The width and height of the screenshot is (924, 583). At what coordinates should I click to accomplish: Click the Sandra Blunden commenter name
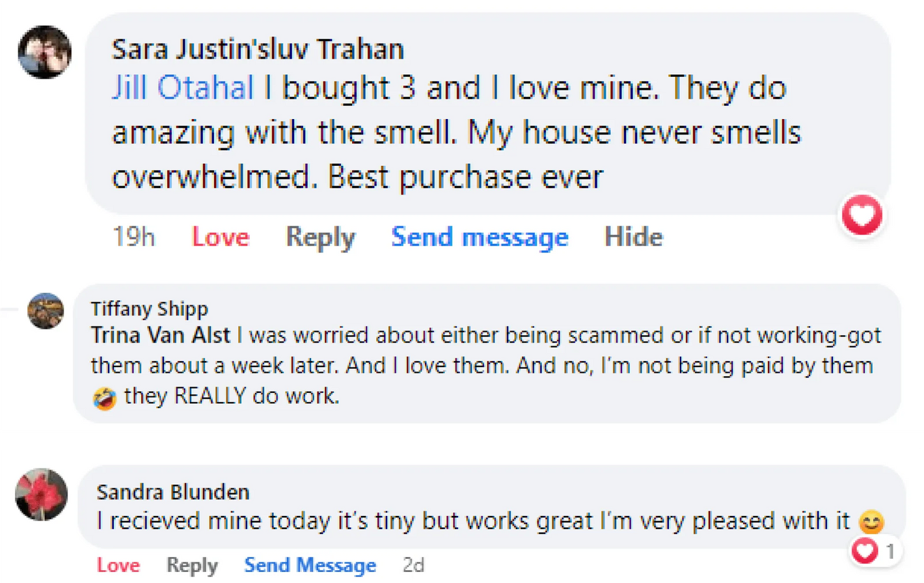click(x=173, y=492)
